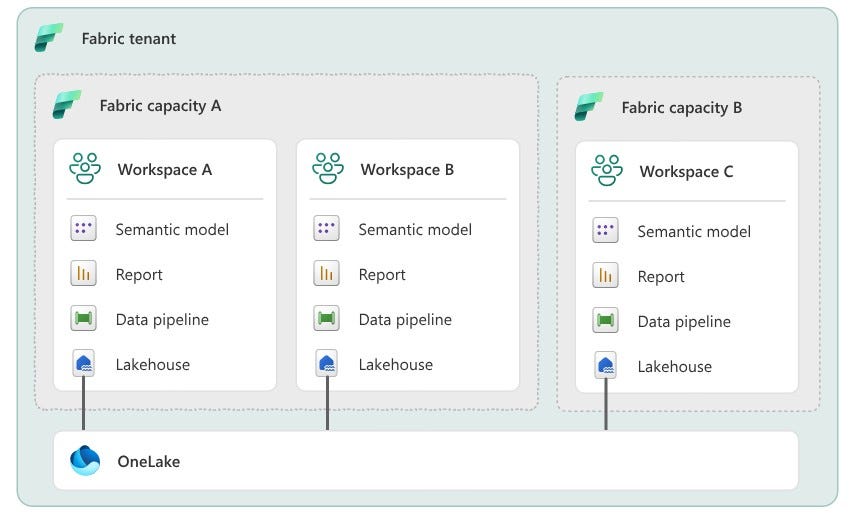Click 'Data pipeline' text in Workspace A

coord(163,320)
